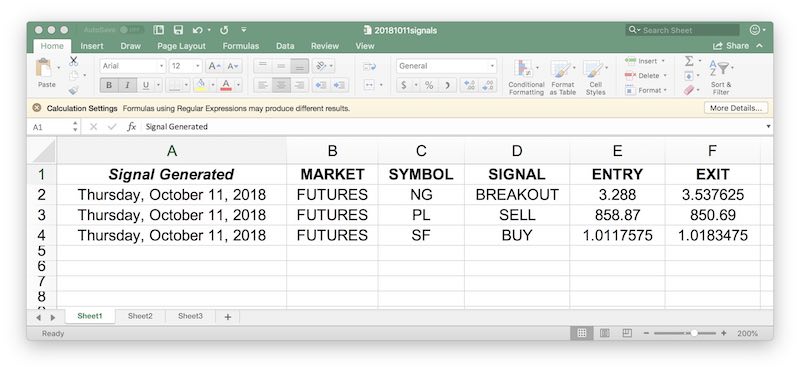Click the Clear eraser icon

[689, 90]
